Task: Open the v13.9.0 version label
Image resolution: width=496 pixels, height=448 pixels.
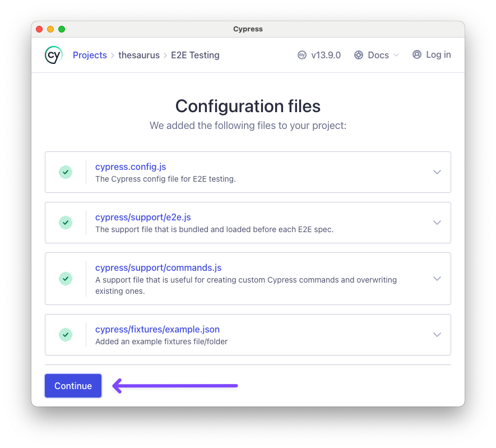Action: [x=326, y=55]
